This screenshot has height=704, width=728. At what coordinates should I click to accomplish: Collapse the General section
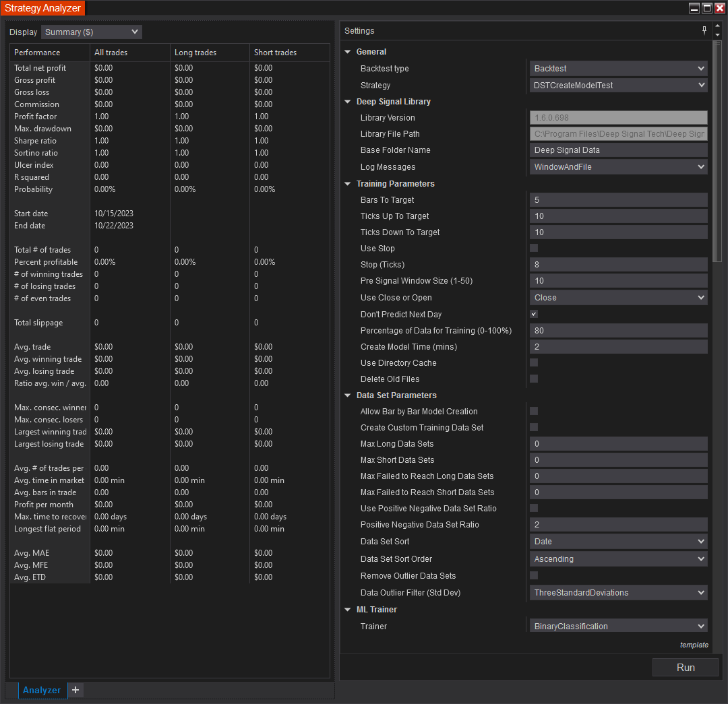[348, 52]
